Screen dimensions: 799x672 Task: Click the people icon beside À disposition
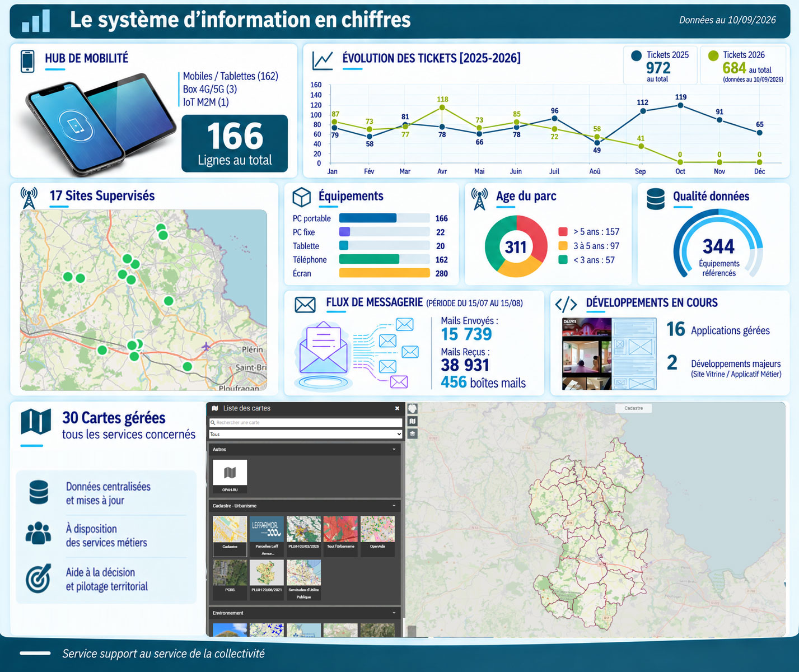pos(38,533)
